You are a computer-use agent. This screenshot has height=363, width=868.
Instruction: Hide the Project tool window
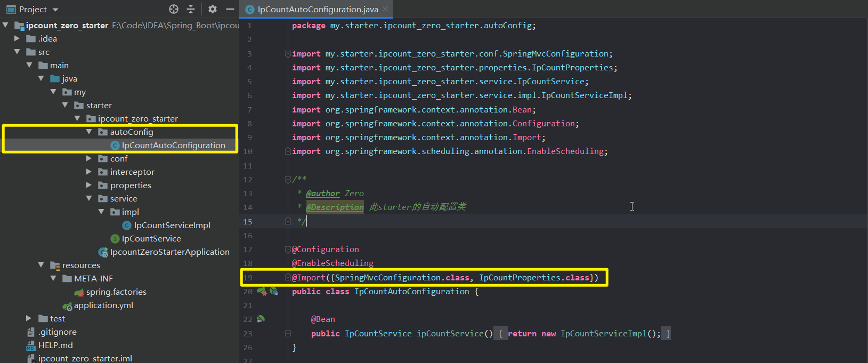coord(230,9)
